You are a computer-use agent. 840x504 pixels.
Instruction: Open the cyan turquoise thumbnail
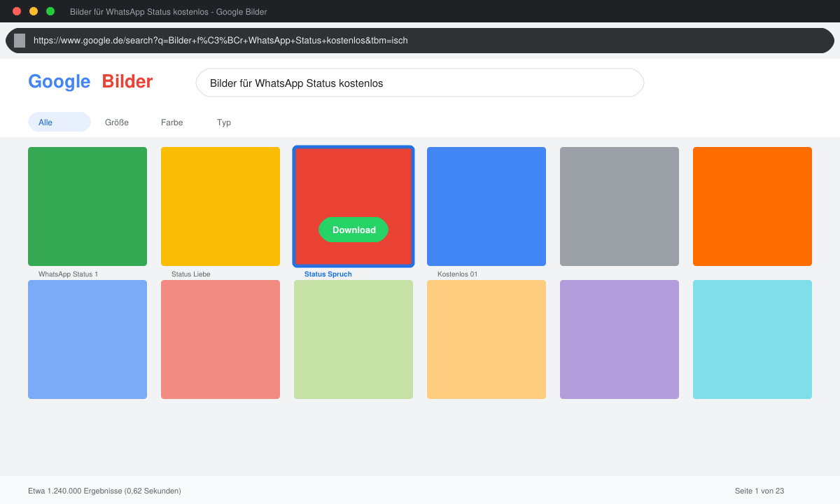coord(752,339)
